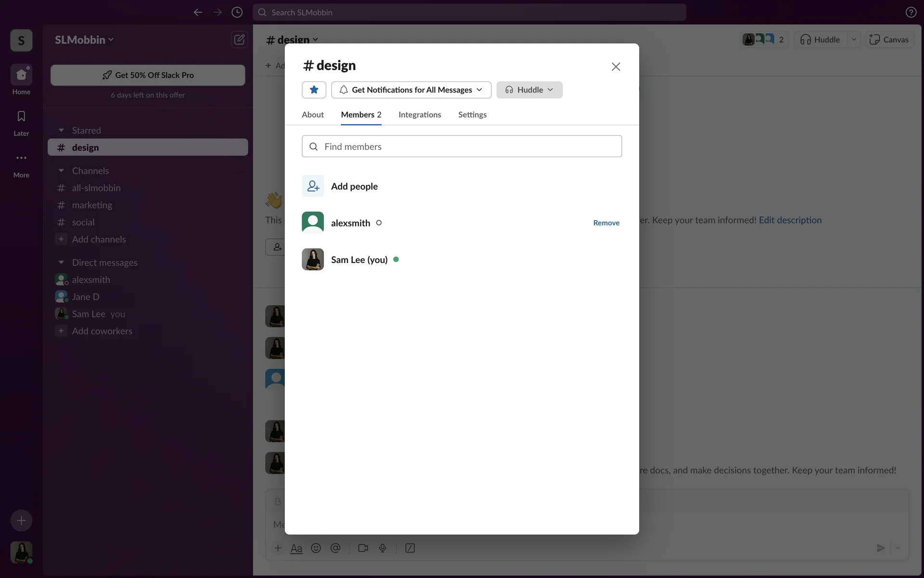
Task: Collapse the Channels section
Action: coord(61,171)
